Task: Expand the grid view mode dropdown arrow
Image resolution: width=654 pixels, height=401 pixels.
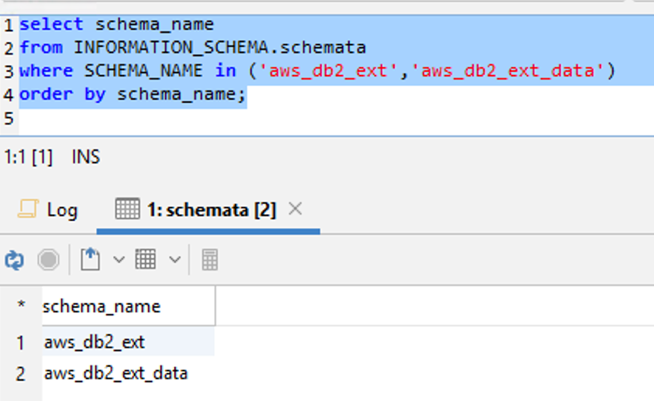Action: 174,260
